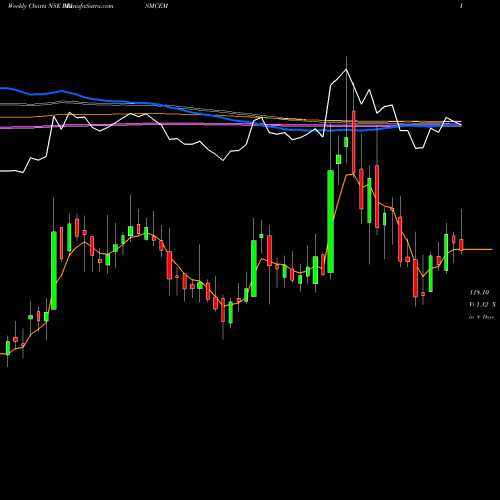Click the MunafaSutra.com watermark text
Image resolution: width=500 pixels, height=500 pixels.
(x=90, y=6)
